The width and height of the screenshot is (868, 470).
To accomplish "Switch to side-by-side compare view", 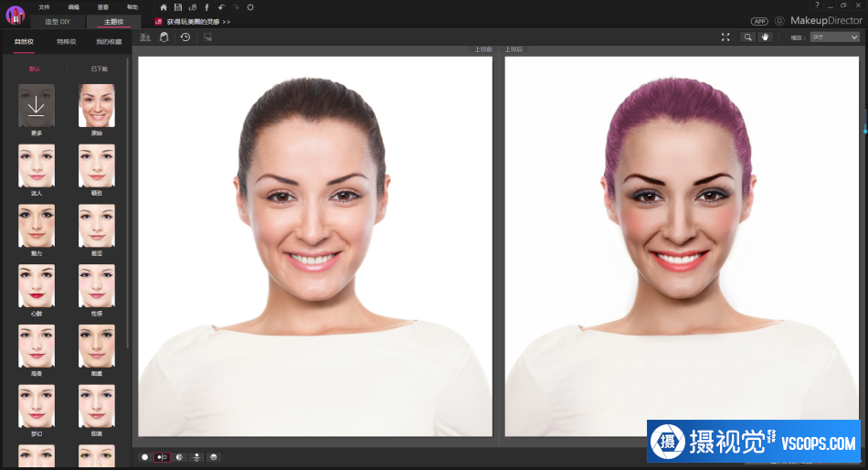I will (163, 457).
